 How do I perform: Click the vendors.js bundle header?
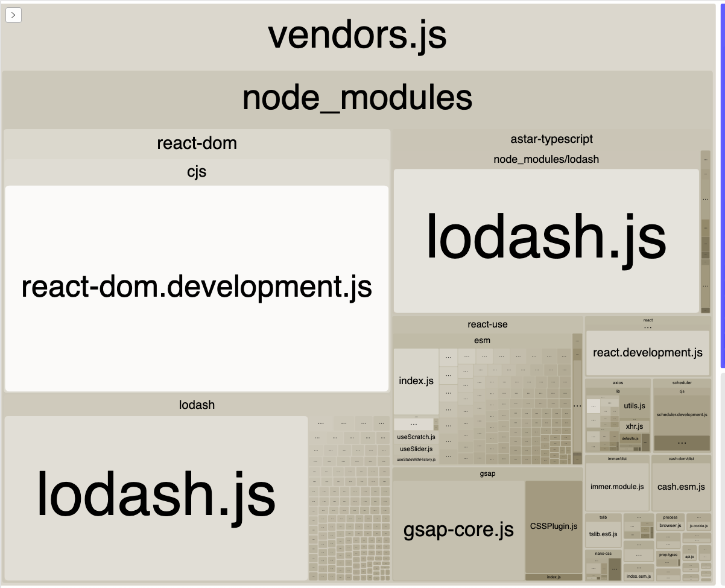coord(358,35)
